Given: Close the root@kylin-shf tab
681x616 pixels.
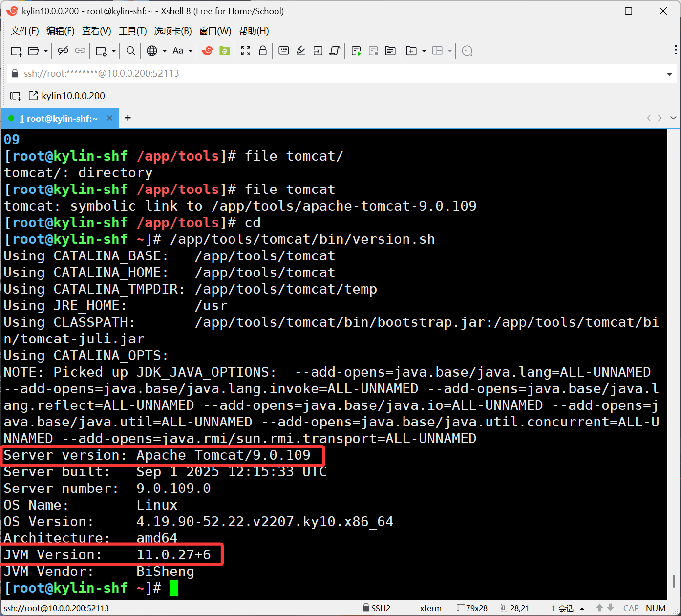Looking at the screenshot, I should pos(109,118).
